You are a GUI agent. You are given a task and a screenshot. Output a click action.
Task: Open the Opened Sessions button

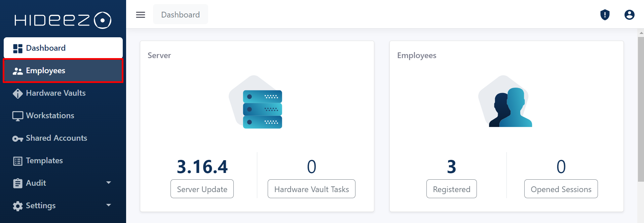click(561, 189)
